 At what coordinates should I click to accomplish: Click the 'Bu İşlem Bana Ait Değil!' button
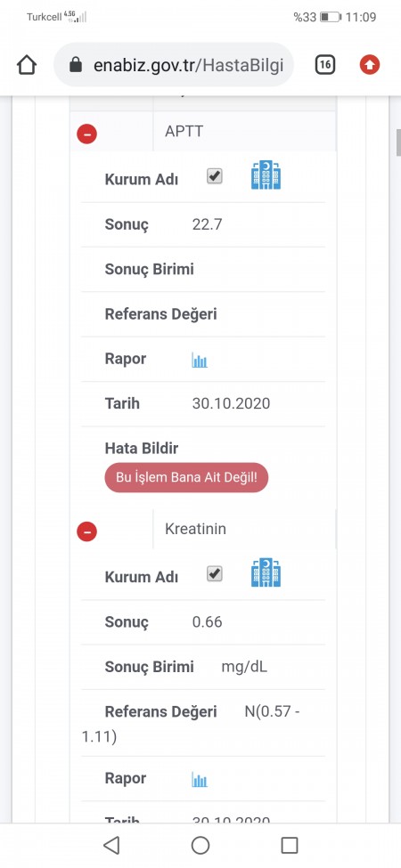point(186,477)
